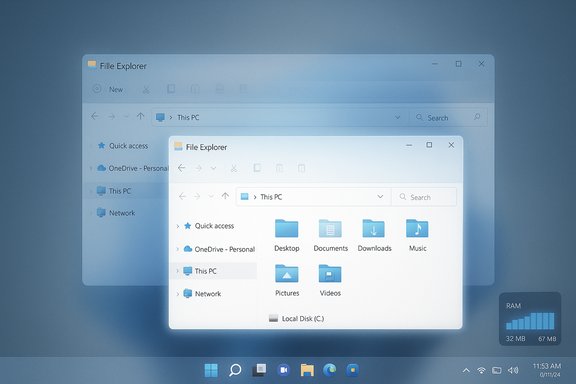576x384 pixels.
Task: Open taskbar Search magnifier
Action: (x=235, y=370)
